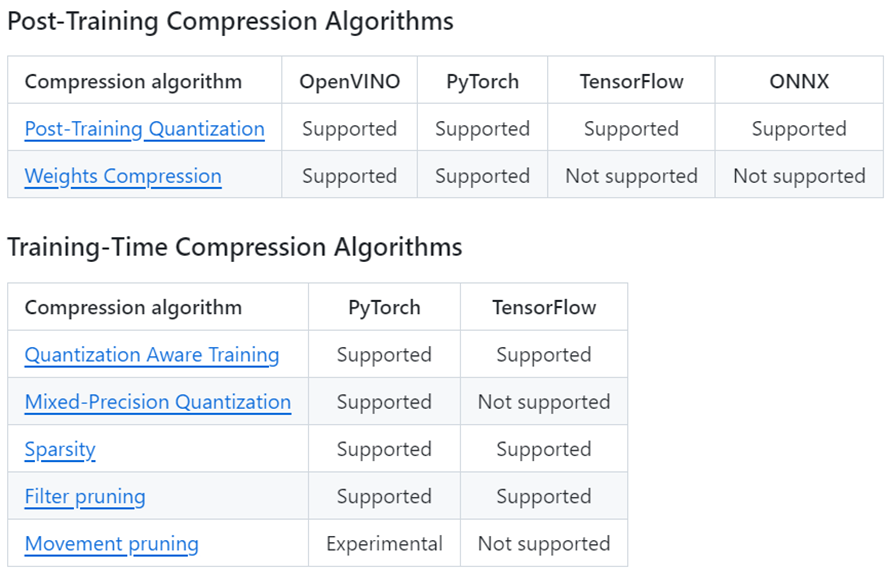Image resolution: width=887 pixels, height=571 pixels.
Task: Open the Quantization Aware Training link
Action: (x=152, y=355)
